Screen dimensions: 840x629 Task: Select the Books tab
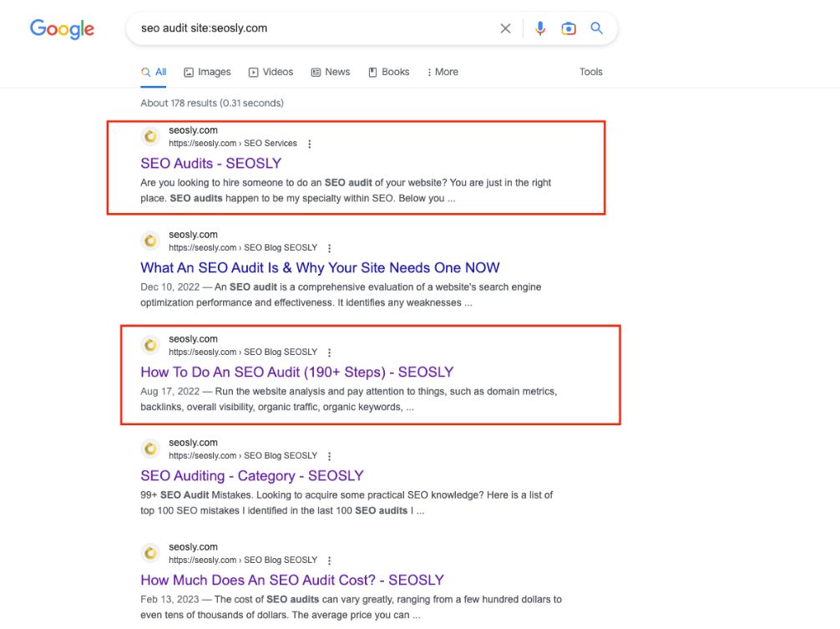(388, 72)
